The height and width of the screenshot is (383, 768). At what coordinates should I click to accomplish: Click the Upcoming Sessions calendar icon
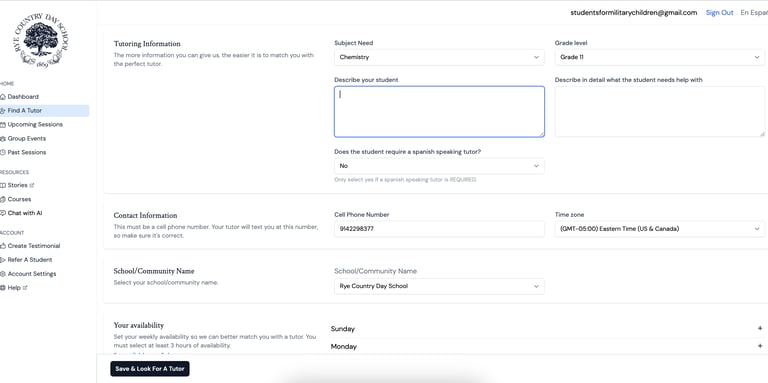(x=3, y=125)
